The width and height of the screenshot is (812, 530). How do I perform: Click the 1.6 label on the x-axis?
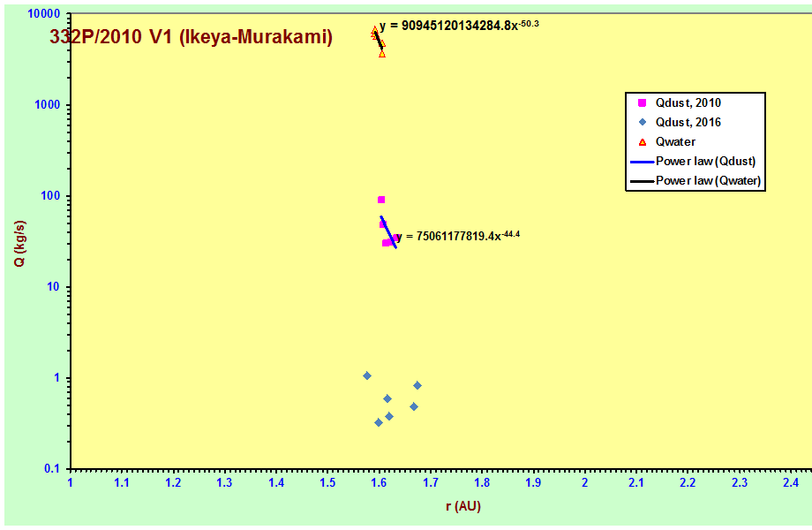379,483
